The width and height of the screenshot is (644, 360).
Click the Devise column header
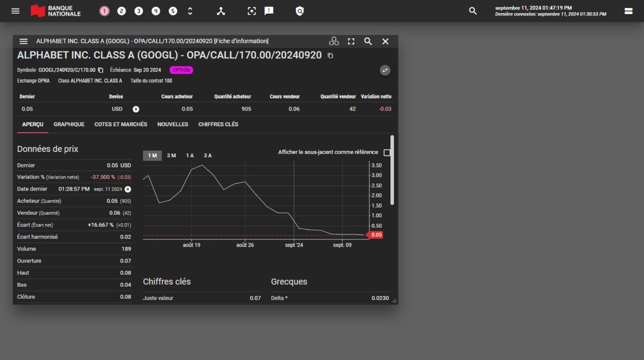[116, 97]
